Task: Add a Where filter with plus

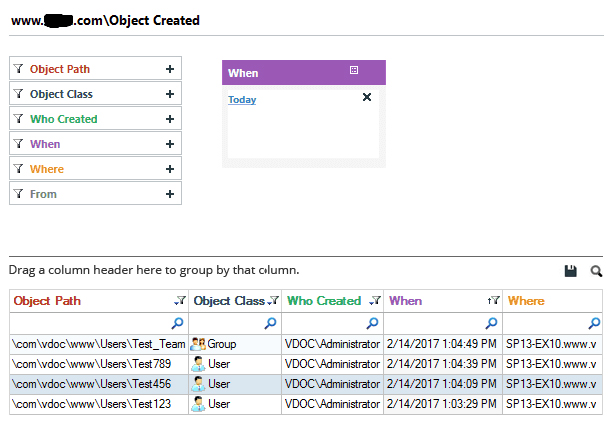Action: 170,169
